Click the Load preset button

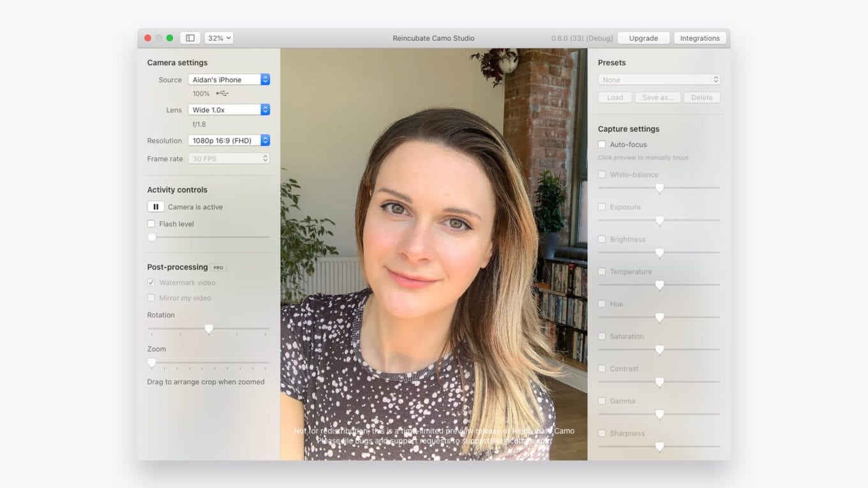pyautogui.click(x=615, y=98)
